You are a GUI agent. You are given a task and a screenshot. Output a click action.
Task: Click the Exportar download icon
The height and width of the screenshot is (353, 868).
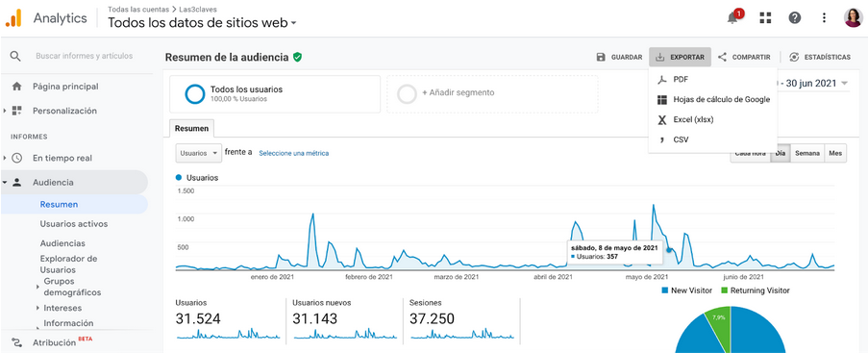[659, 57]
